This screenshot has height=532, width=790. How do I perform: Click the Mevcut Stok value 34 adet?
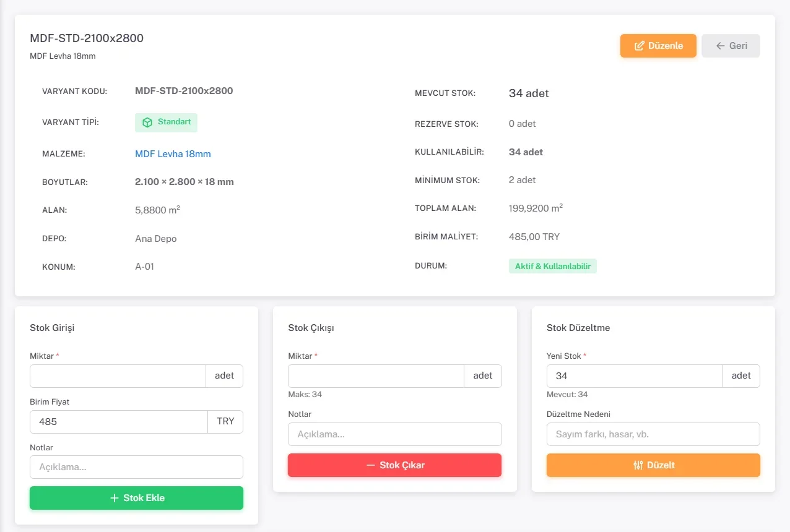pyautogui.click(x=529, y=93)
